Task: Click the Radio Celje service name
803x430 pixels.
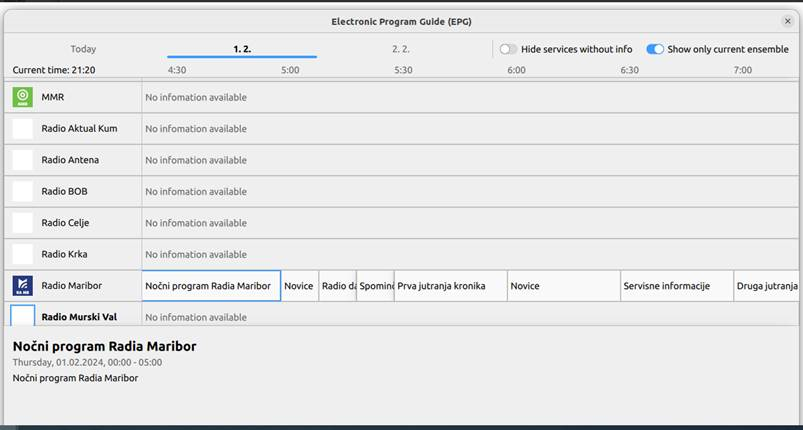Action: pos(65,223)
